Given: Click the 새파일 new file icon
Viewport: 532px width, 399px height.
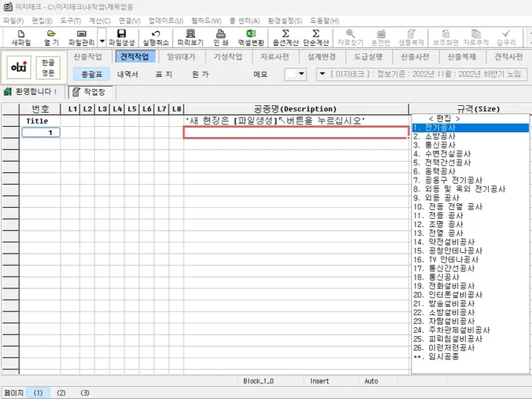Looking at the screenshot, I should pyautogui.click(x=21, y=37).
